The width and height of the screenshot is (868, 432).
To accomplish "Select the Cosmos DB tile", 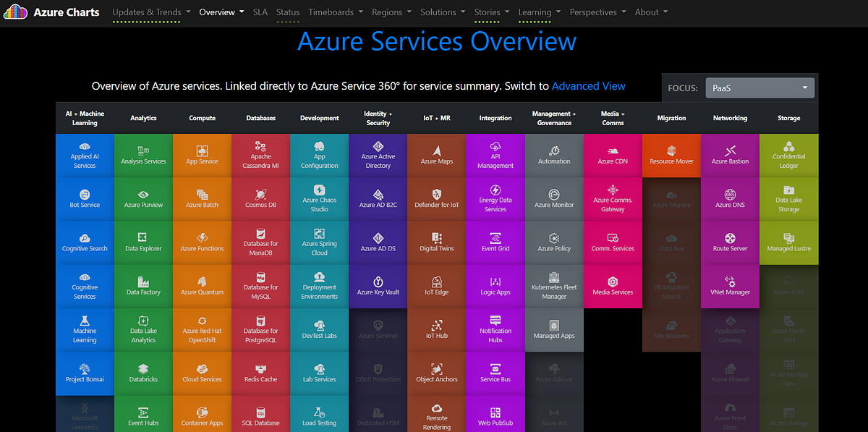I will [260, 199].
